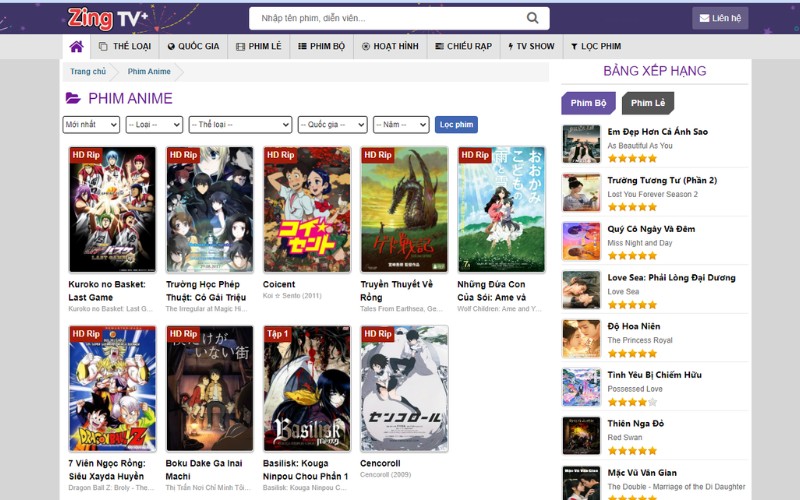Image resolution: width=800 pixels, height=500 pixels.
Task: Click rating stars under Love Sea
Action: 632,305
